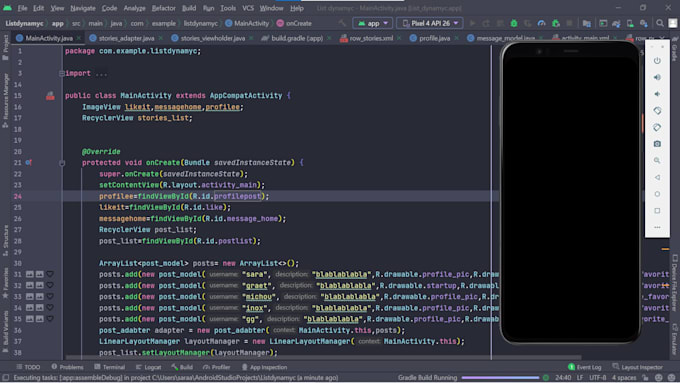The width and height of the screenshot is (680, 383).
Task: Click the Make Project hammer icon
Action: pyautogui.click(x=343, y=23)
